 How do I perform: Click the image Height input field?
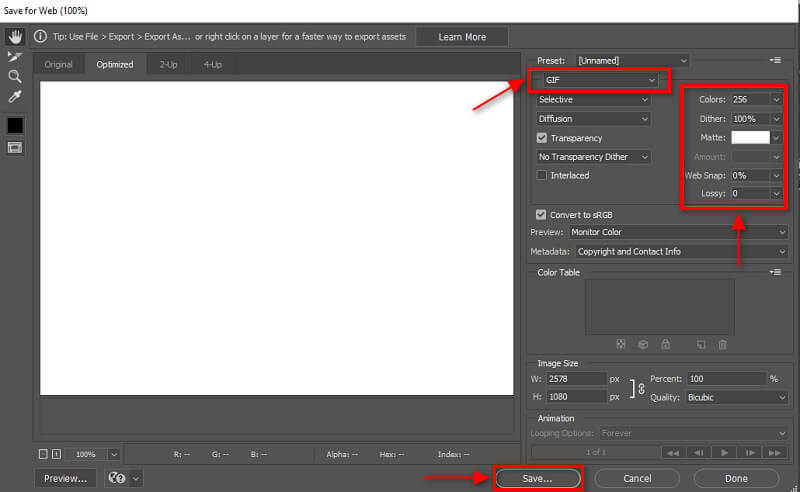click(x=577, y=397)
